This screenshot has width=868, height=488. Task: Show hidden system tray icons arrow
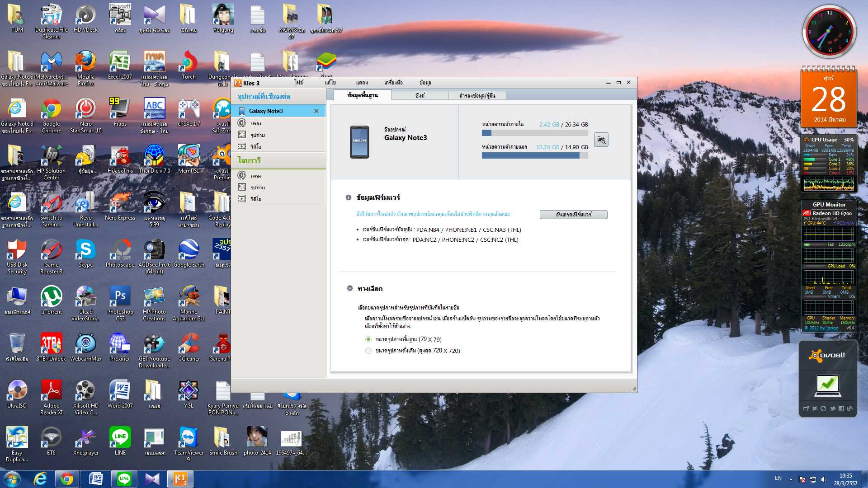[791, 479]
